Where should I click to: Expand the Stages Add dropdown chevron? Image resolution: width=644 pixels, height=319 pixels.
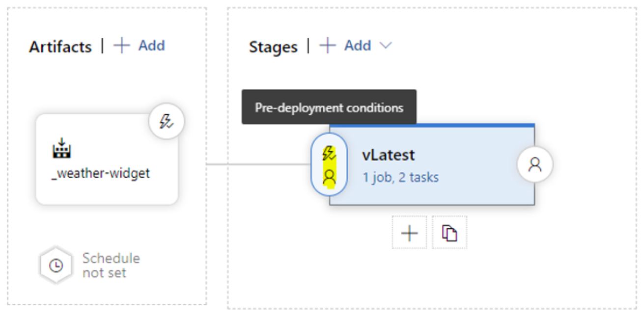tap(386, 46)
